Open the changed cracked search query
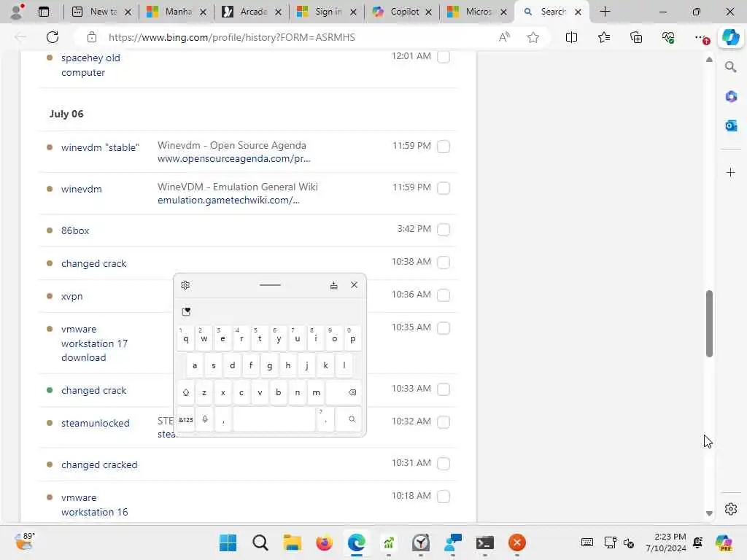 pos(99,464)
